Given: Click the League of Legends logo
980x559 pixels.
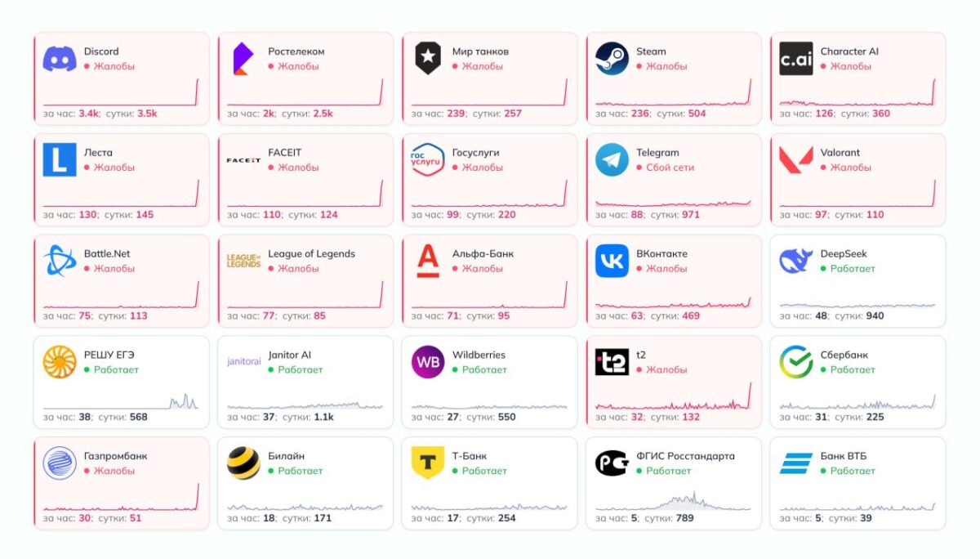Looking at the screenshot, I should click(x=243, y=260).
